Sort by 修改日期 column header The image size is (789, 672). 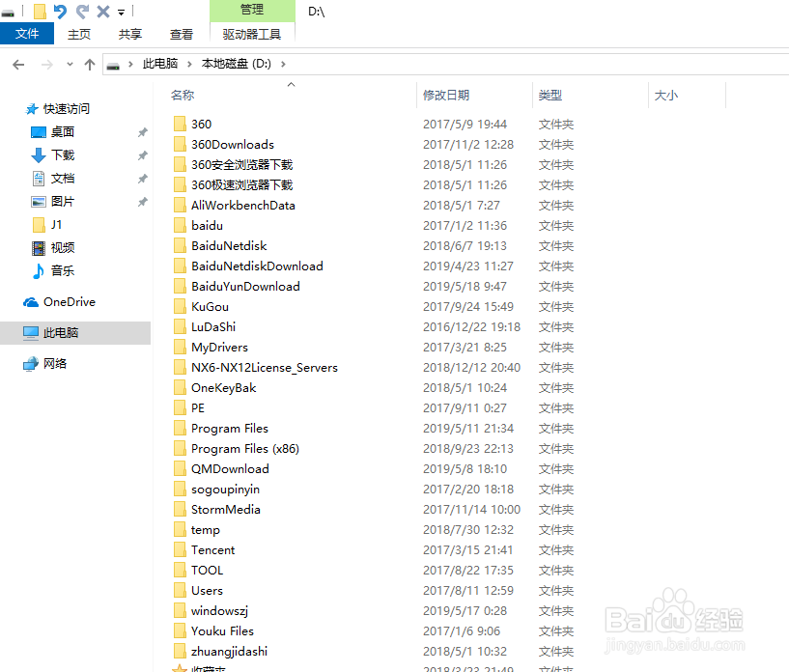click(446, 95)
